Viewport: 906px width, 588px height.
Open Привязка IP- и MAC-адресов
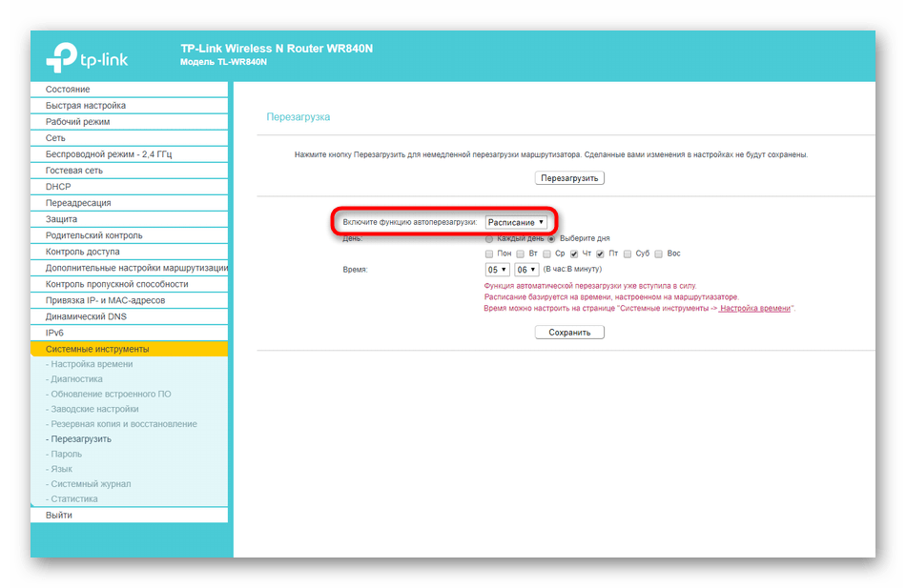pyautogui.click(x=130, y=300)
